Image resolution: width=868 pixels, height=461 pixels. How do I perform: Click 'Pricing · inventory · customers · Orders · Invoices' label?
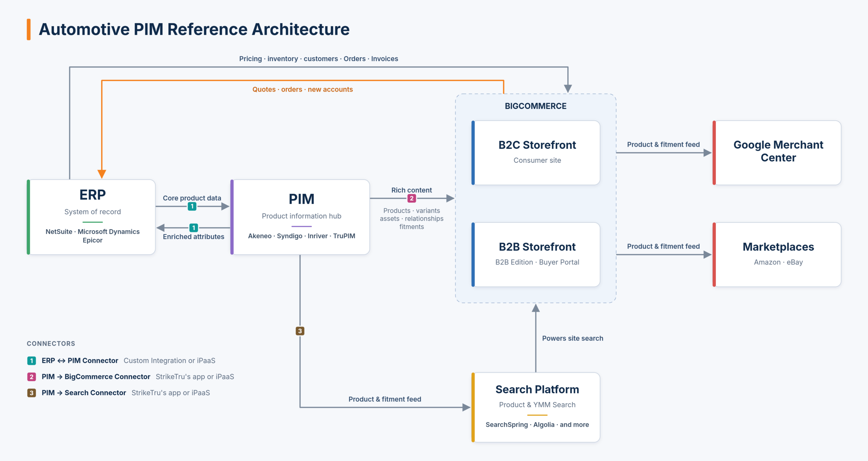(x=318, y=59)
